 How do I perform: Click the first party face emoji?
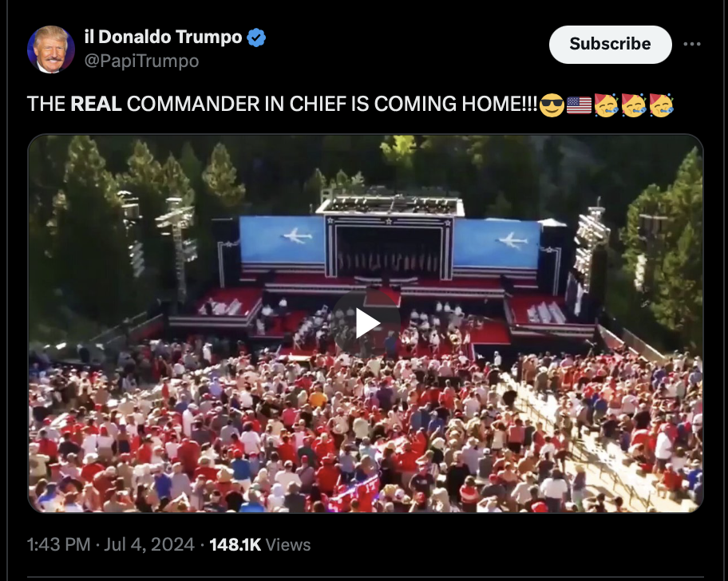coord(607,105)
